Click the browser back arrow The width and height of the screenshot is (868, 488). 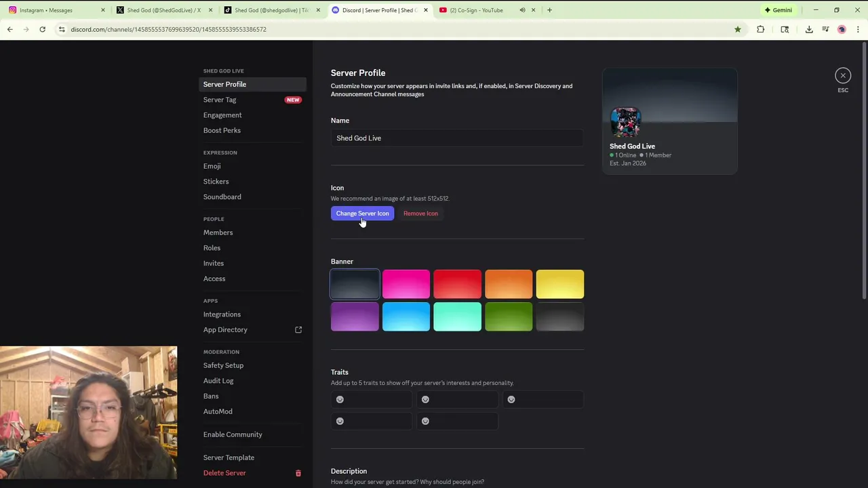pos(10,29)
